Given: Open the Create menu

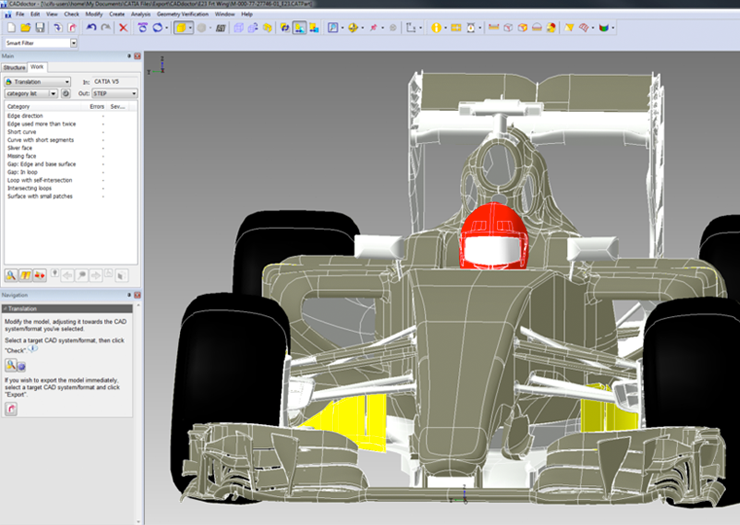Looking at the screenshot, I should pyautogui.click(x=117, y=14).
